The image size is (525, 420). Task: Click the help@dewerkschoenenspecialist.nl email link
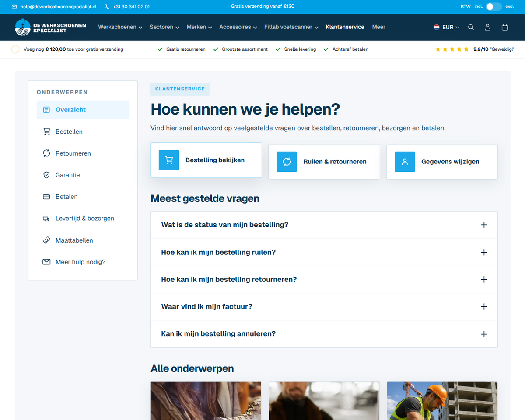coord(58,7)
